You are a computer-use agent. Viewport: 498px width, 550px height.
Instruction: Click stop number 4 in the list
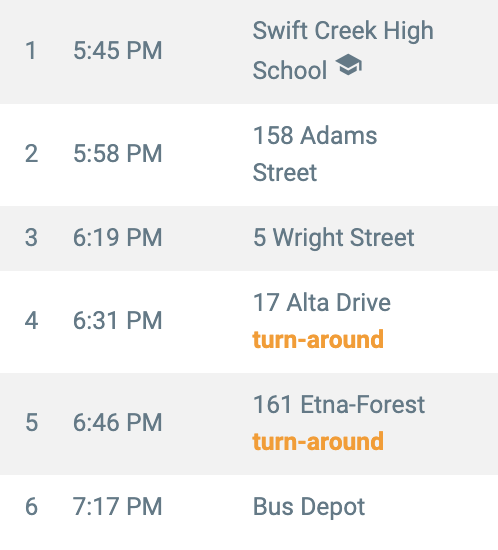point(31,321)
